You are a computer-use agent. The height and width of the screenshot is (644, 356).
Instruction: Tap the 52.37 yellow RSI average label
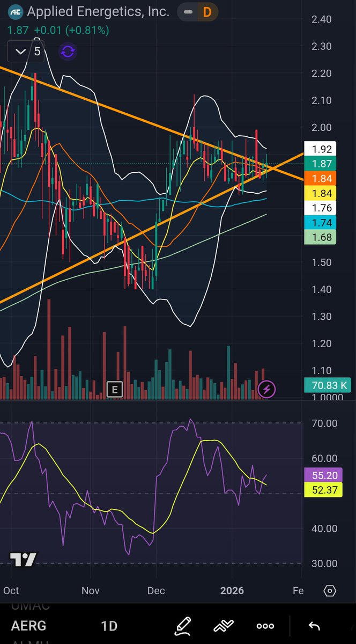coord(323,489)
